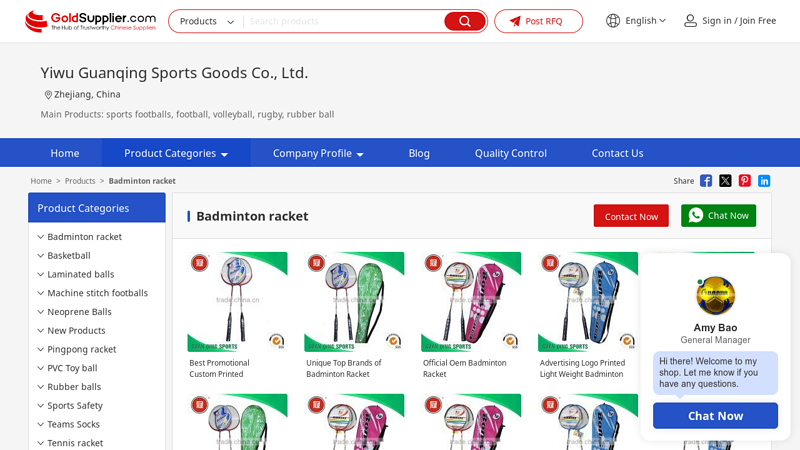Click Best Promotional Custom Printed title link
The width and height of the screenshot is (800, 450).
click(219, 368)
